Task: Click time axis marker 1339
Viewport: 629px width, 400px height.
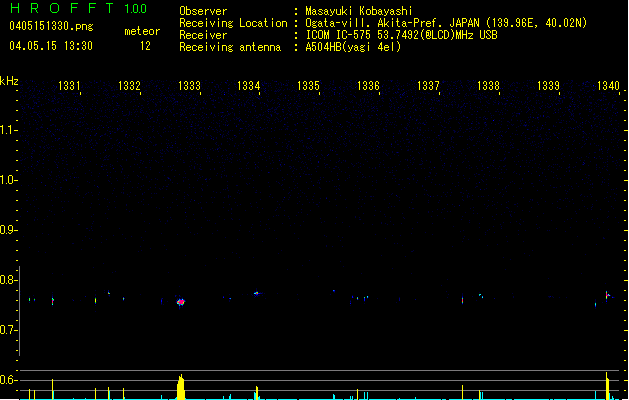Action: tap(548, 86)
